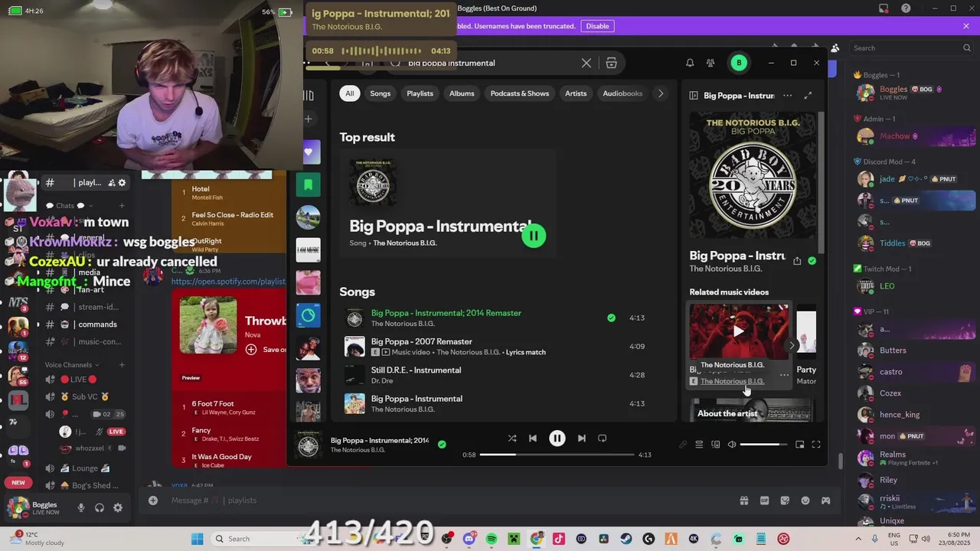Open lyrics microphone icon in Spotify
This screenshot has height=551, width=980.
(x=682, y=445)
